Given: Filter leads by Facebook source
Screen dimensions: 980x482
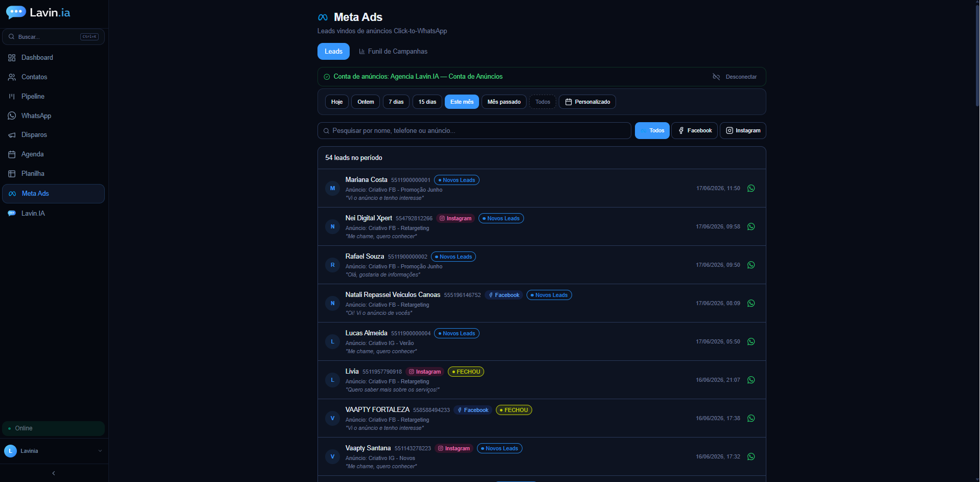Looking at the screenshot, I should [x=695, y=130].
